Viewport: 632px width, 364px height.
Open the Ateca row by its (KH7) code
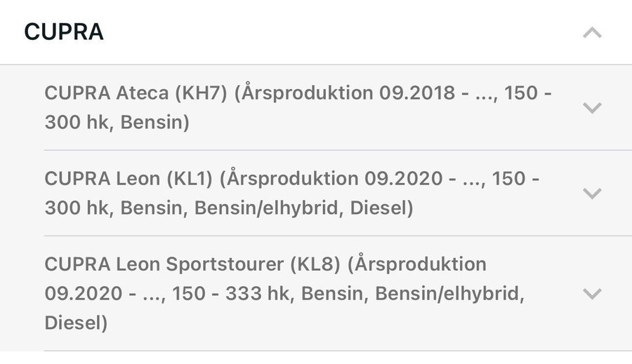click(201, 93)
